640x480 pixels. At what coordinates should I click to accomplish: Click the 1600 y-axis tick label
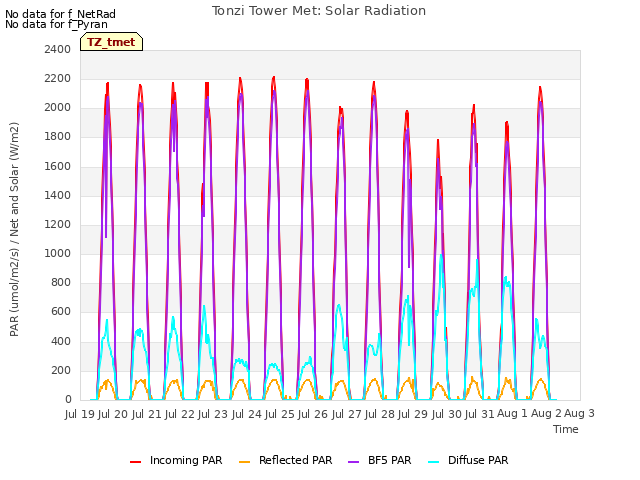(x=58, y=166)
